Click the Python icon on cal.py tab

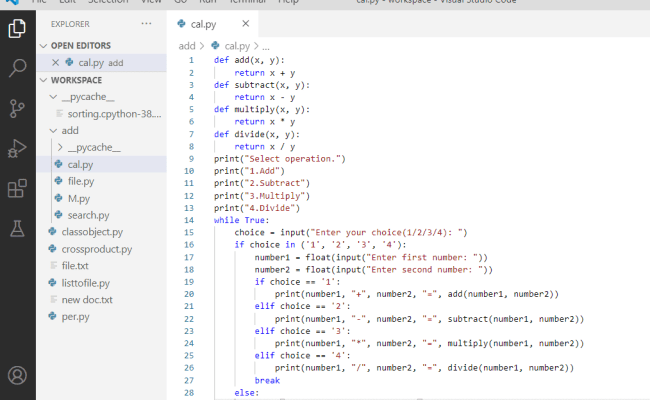tap(181, 24)
